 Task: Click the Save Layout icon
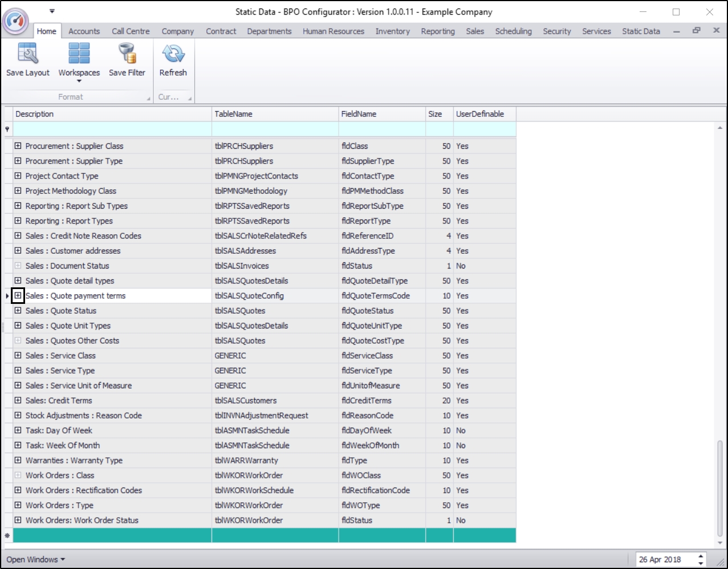coord(27,54)
